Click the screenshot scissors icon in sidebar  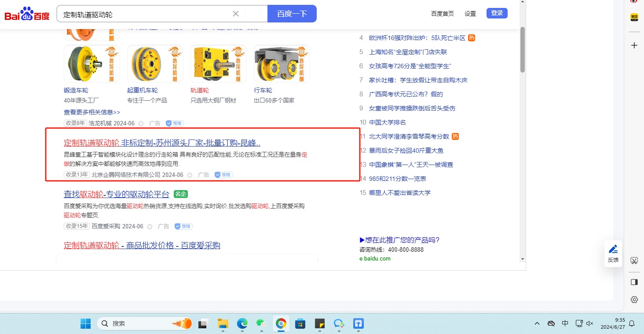[x=634, y=260]
